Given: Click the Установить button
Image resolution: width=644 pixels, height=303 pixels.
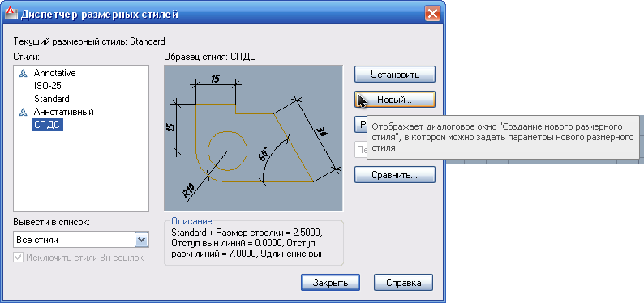Looking at the screenshot, I should click(x=395, y=75).
